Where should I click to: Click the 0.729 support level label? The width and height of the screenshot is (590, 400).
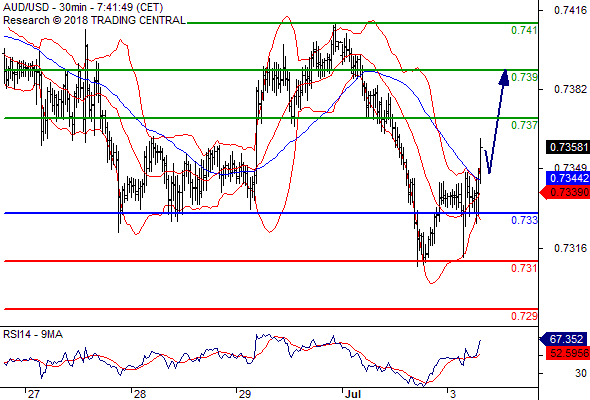tap(524, 316)
